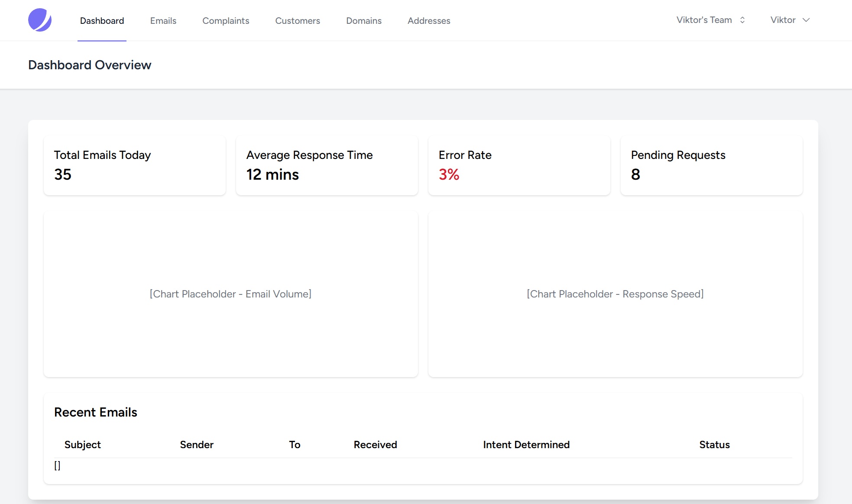Select the Average Response Time card
The height and width of the screenshot is (504, 852).
(327, 165)
